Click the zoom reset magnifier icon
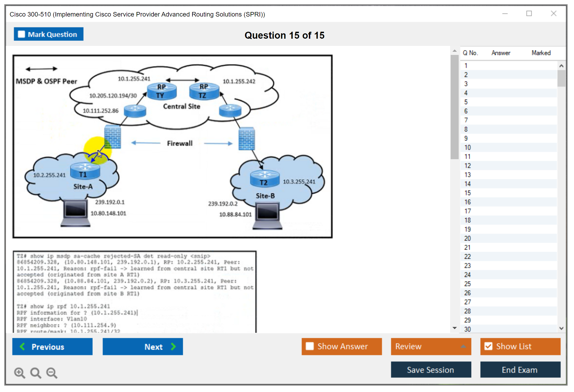Image resolution: width=574 pixels, height=392 pixels. [35, 373]
